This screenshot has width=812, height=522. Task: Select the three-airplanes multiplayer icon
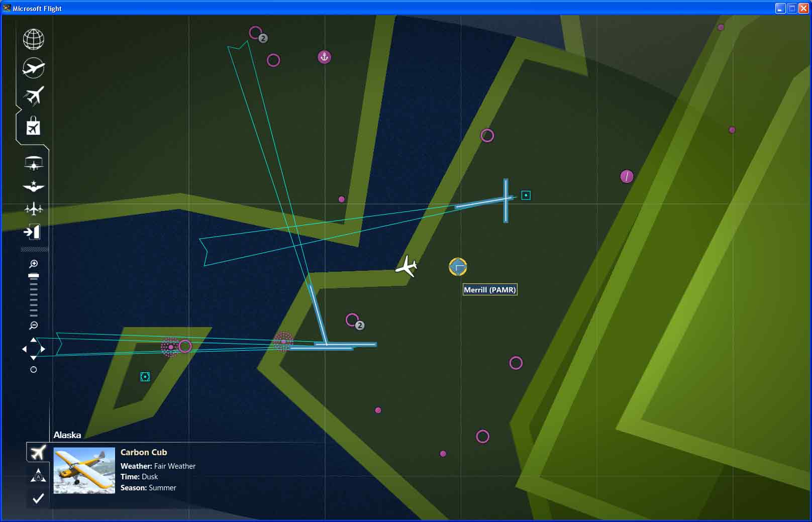click(x=34, y=208)
